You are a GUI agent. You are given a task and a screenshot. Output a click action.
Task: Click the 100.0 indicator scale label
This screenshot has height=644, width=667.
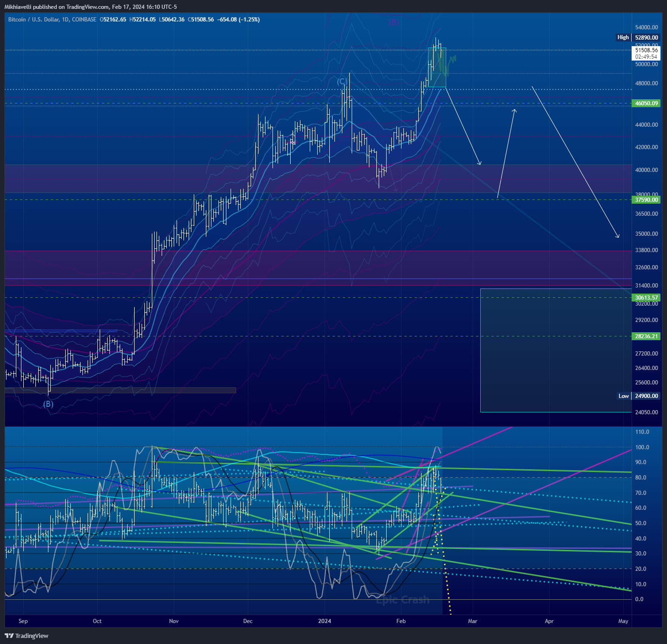coord(642,447)
